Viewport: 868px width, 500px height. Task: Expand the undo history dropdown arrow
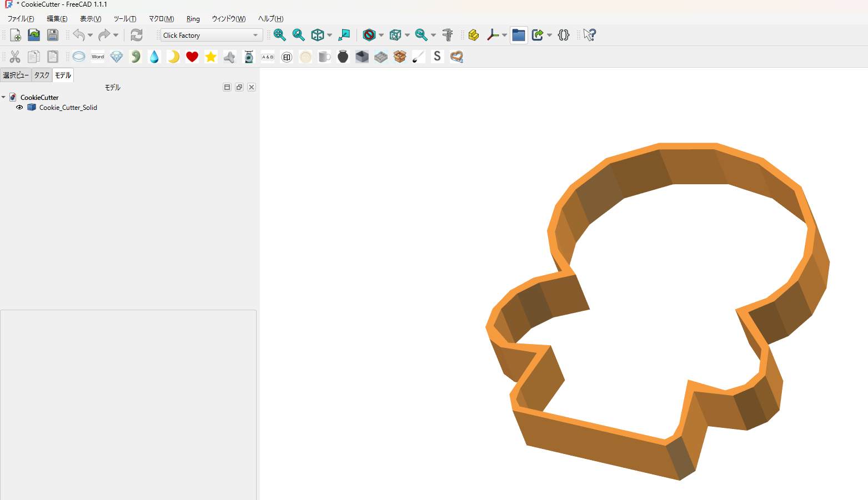point(90,35)
